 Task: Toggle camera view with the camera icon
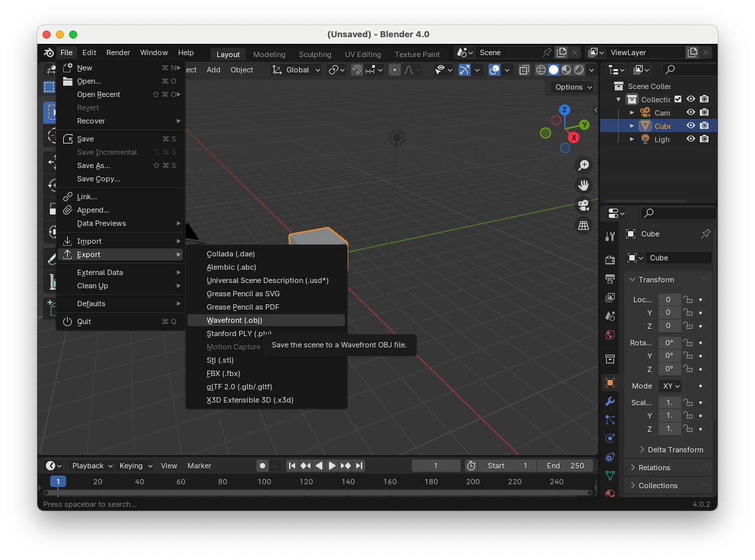pos(584,205)
